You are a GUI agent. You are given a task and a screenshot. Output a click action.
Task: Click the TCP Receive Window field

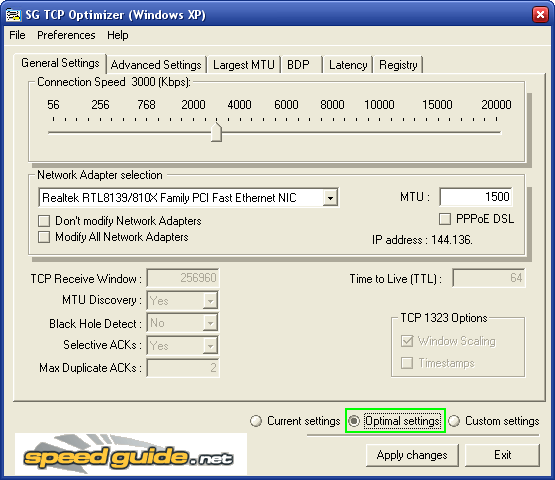point(183,278)
